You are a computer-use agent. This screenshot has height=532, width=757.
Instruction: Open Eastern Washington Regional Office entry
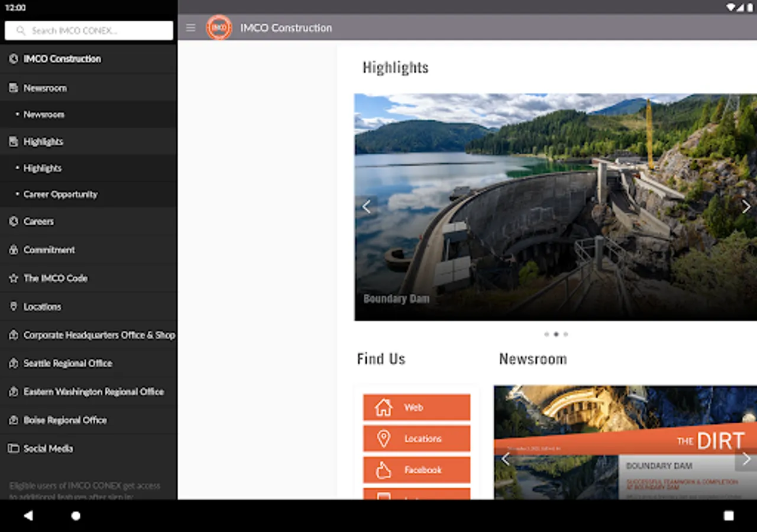89,392
